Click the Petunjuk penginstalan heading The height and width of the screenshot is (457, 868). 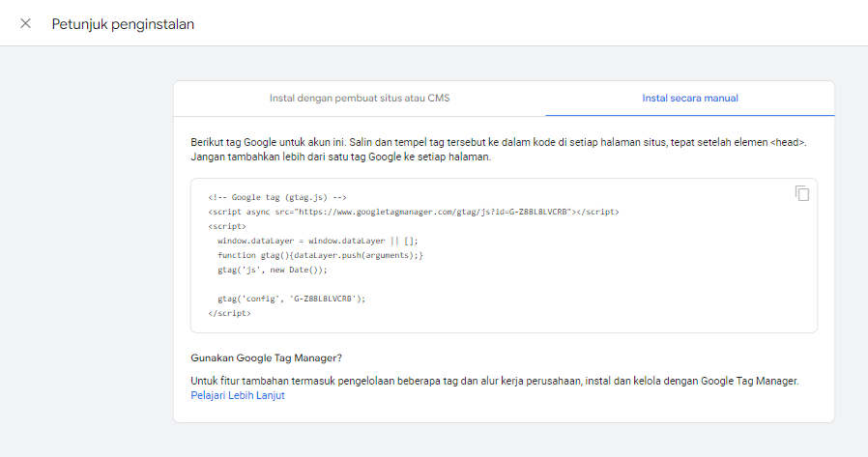[x=123, y=24]
